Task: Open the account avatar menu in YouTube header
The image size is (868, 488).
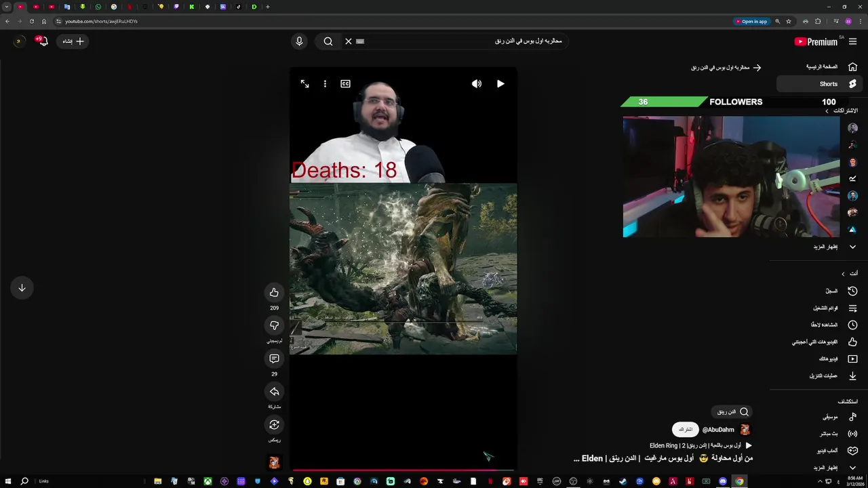Action: coord(18,41)
